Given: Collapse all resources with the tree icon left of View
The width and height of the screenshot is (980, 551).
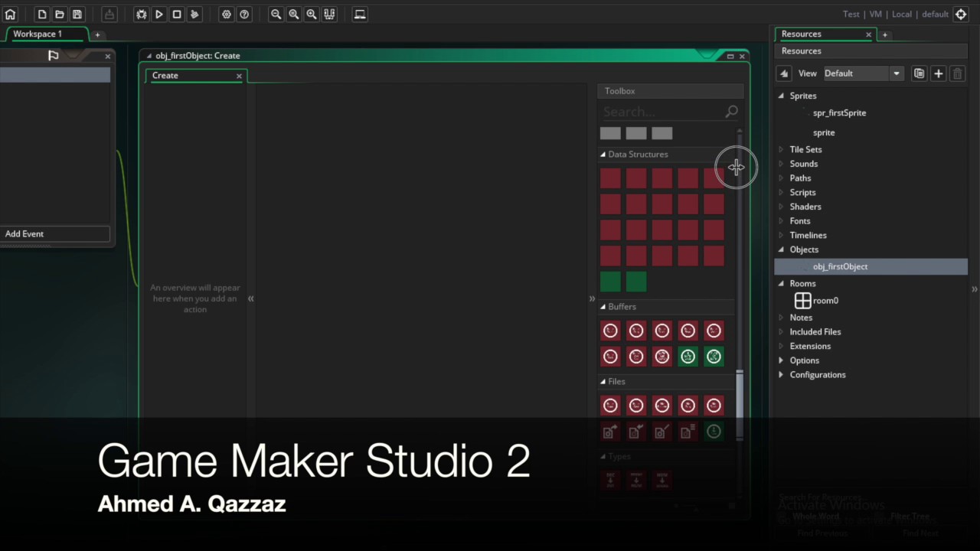Looking at the screenshot, I should coord(783,73).
